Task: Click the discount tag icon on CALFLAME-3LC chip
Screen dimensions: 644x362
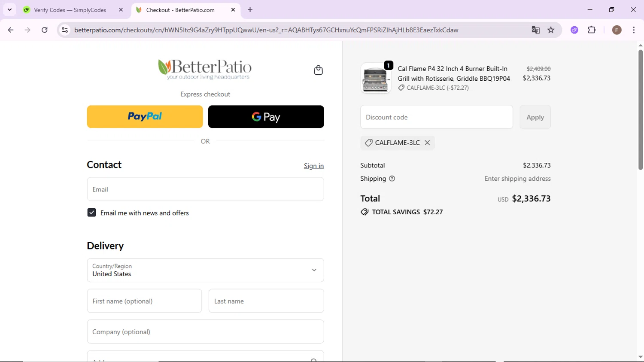Action: tap(368, 143)
